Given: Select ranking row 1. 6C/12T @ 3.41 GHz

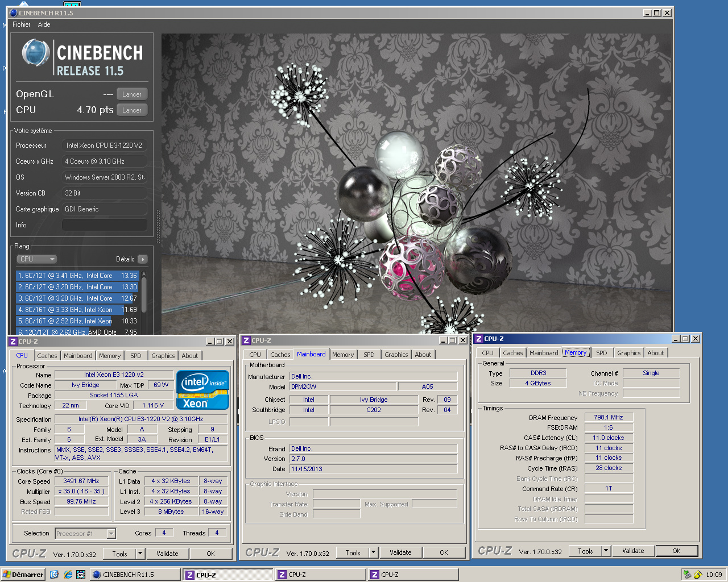Looking at the screenshot, I should coord(77,276).
